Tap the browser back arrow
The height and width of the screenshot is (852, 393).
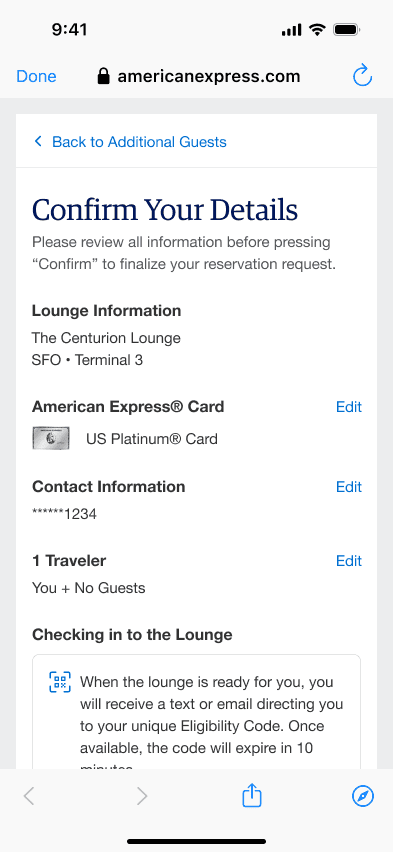tap(29, 797)
